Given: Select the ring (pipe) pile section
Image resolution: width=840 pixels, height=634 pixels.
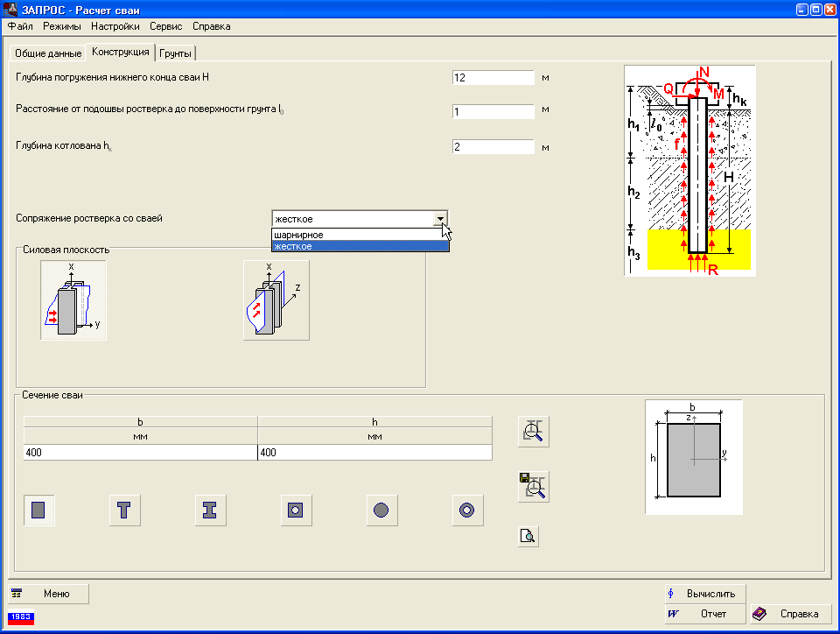Looking at the screenshot, I should 467,511.
